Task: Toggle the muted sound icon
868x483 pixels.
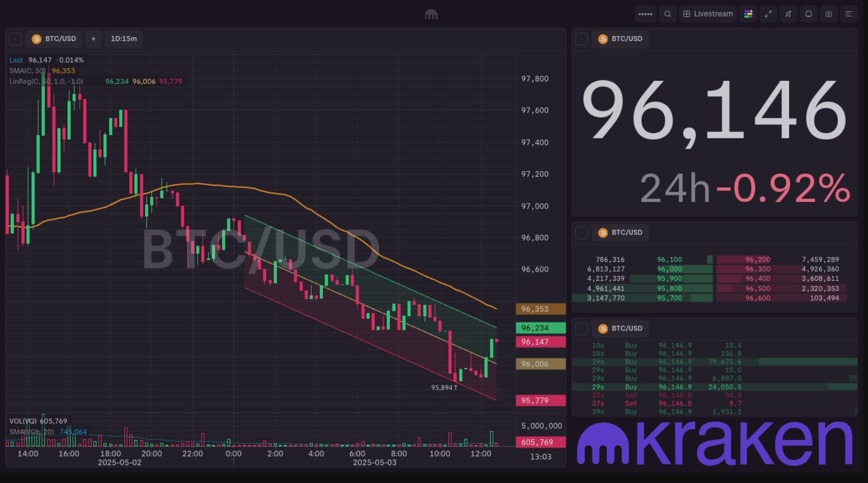Action: (788, 14)
